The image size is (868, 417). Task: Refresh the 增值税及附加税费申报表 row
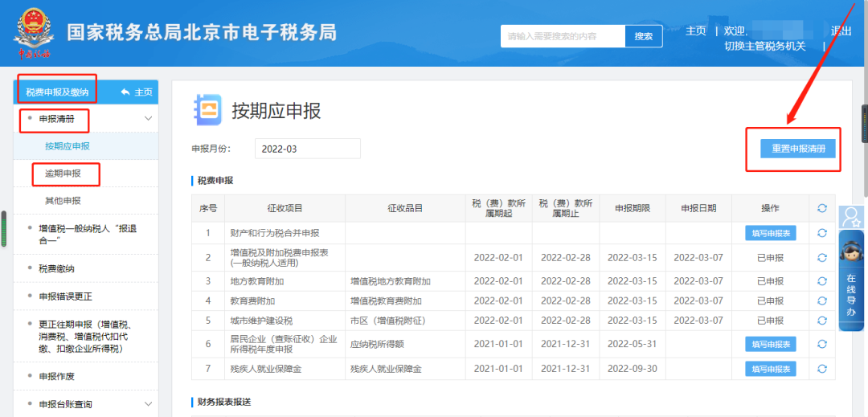pyautogui.click(x=822, y=257)
